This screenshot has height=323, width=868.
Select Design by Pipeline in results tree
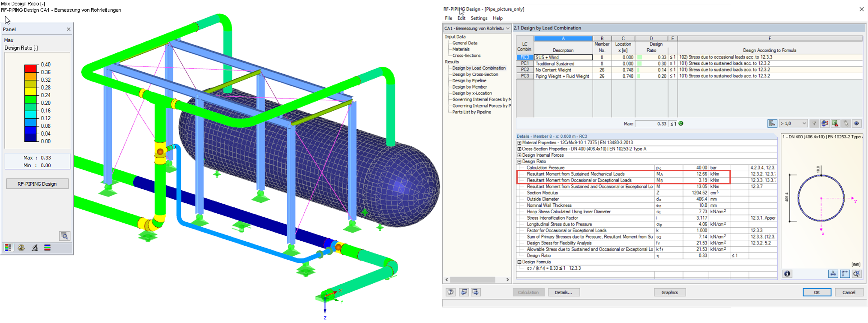point(469,81)
